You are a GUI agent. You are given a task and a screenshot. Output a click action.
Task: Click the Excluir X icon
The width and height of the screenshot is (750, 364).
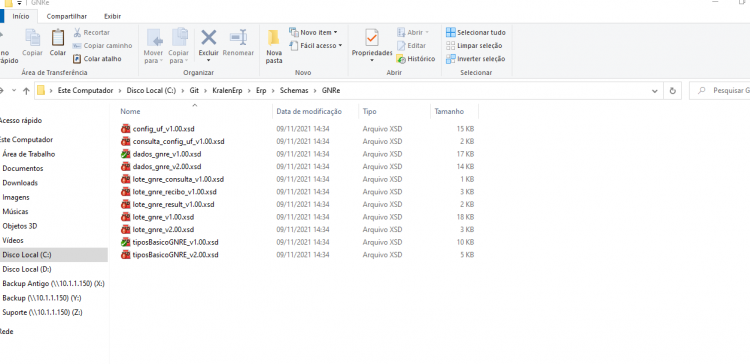tap(209, 37)
